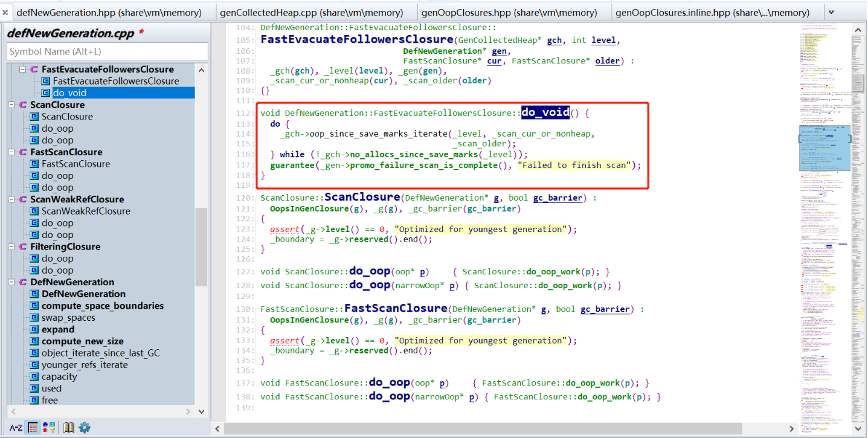Click the used method icon

(x=34, y=388)
